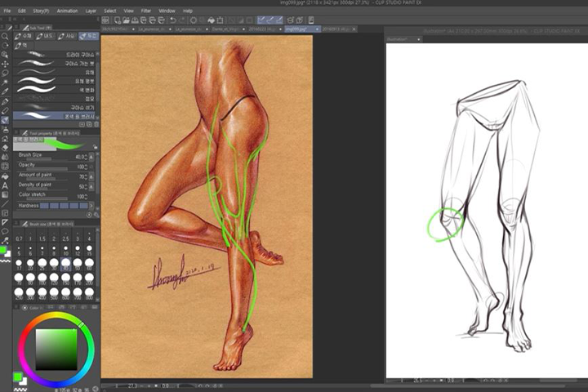Click green main color swatch below wheel
588x392 pixels.
click(17, 376)
